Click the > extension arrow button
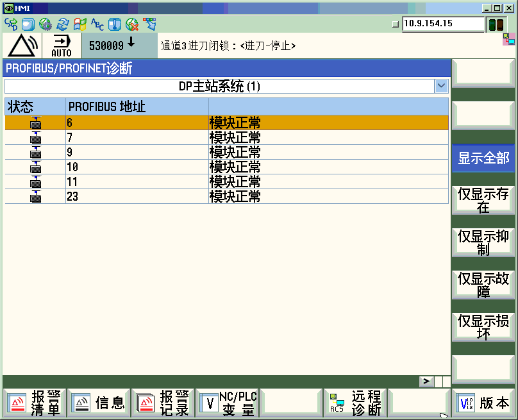The height and width of the screenshot is (420, 518). [426, 381]
